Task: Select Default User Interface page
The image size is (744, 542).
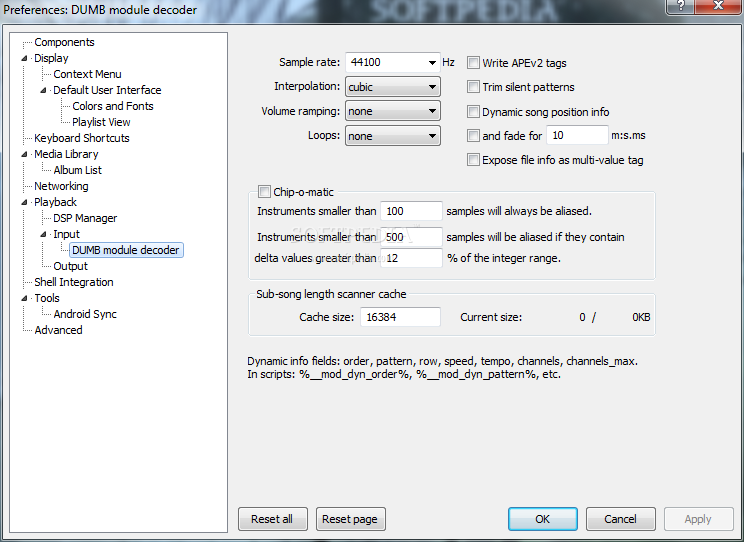Action: pos(107,90)
